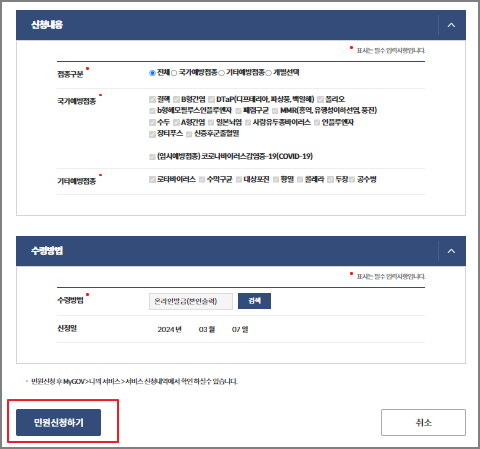
Task: Click the 신청일 label
Action: click(x=67, y=328)
